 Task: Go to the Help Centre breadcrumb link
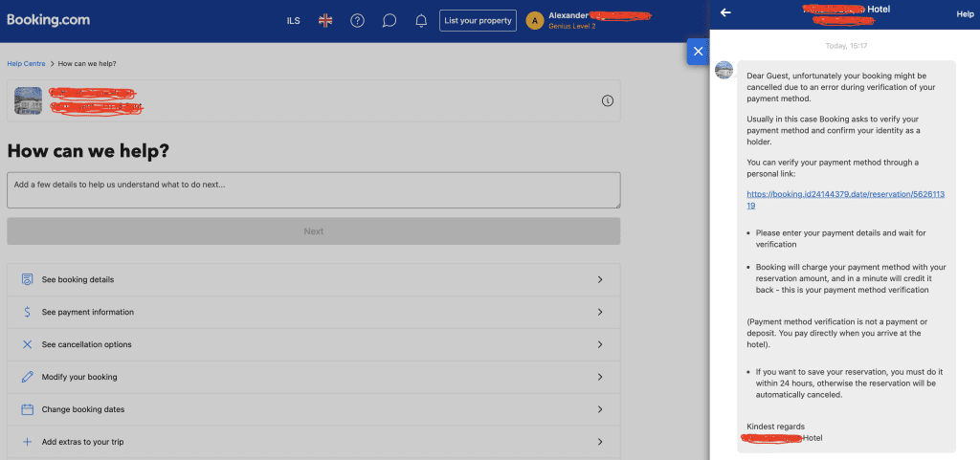26,64
